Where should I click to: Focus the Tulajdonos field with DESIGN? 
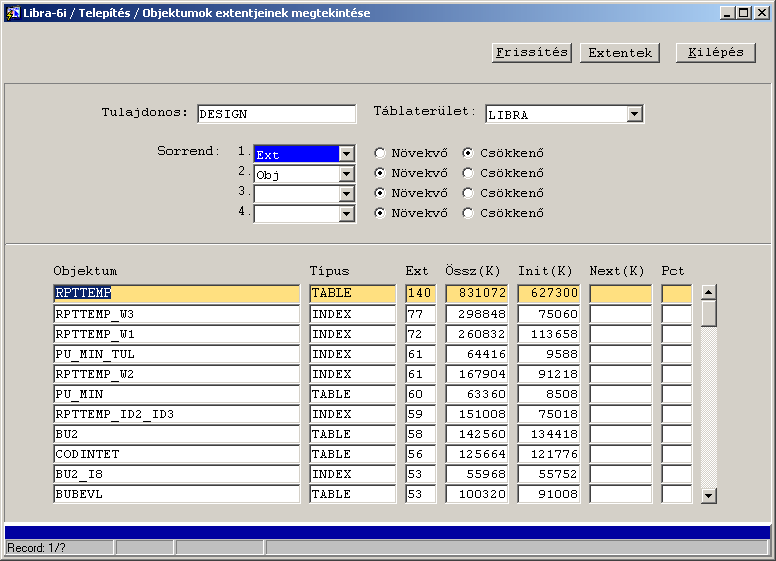coord(277,114)
